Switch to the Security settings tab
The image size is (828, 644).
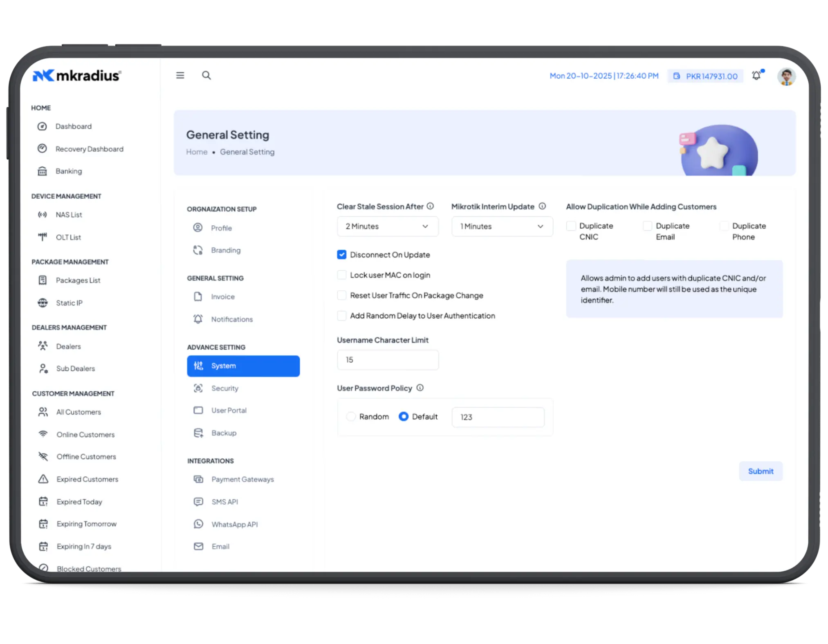[x=225, y=388]
